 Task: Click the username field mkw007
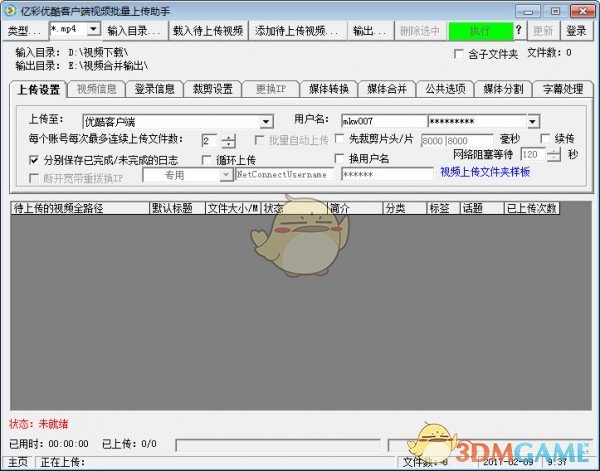pyautogui.click(x=384, y=121)
